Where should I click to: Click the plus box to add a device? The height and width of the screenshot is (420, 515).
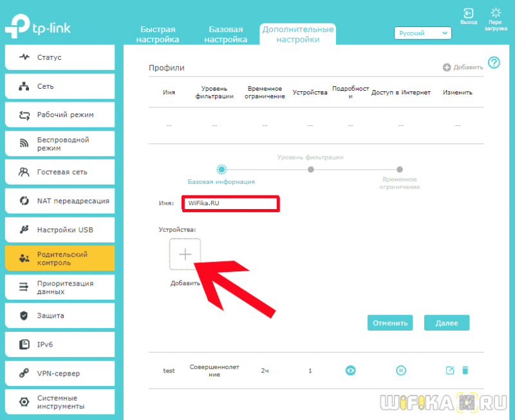tap(185, 254)
